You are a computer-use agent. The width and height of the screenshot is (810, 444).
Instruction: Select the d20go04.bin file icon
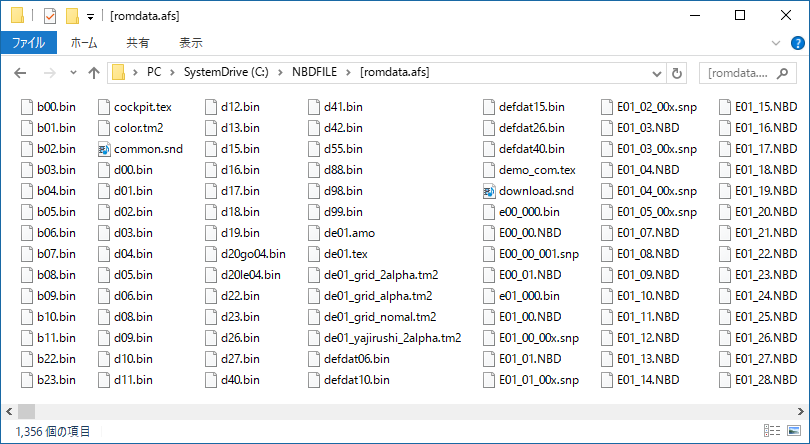(211, 254)
